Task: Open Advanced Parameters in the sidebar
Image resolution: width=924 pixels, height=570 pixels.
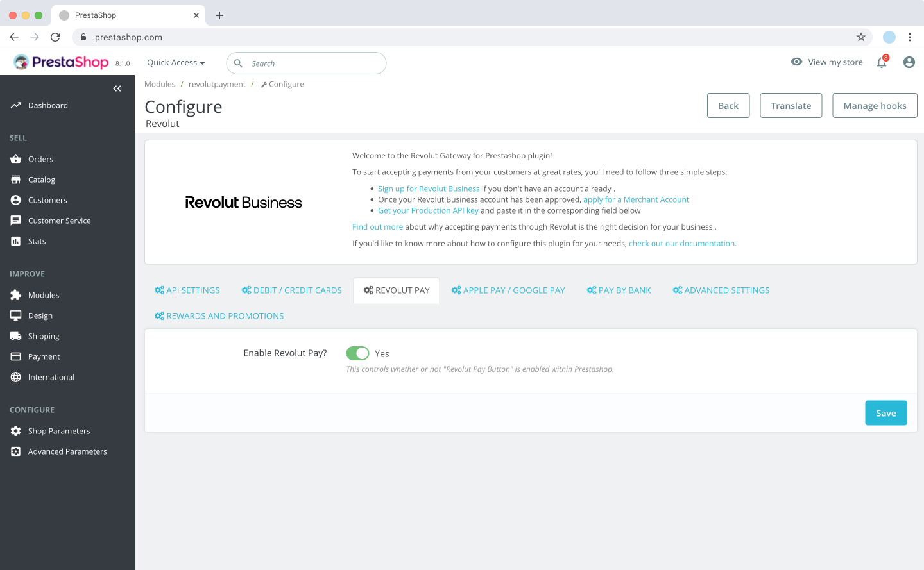Action: tap(67, 451)
